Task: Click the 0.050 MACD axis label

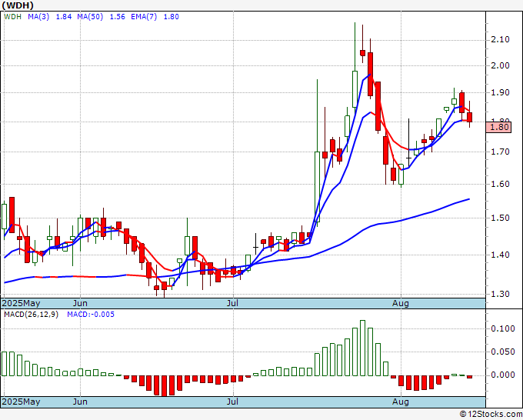Action: 503,352
